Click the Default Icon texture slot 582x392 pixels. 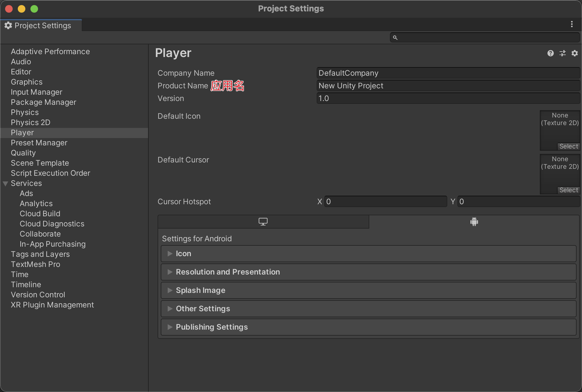pyautogui.click(x=560, y=130)
